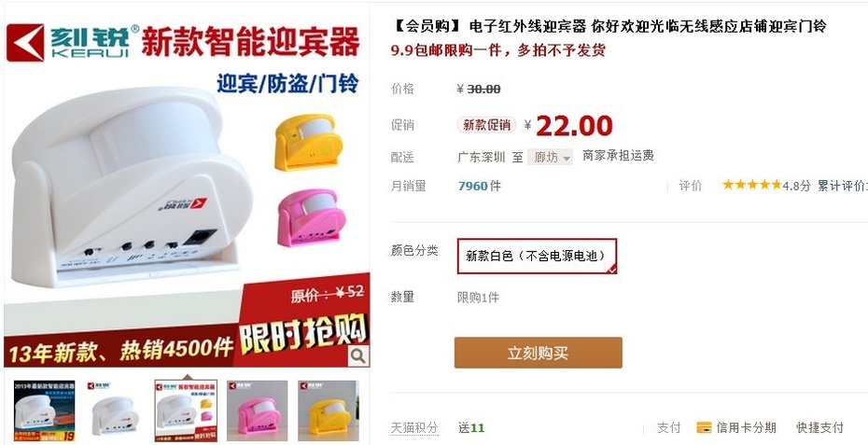Click the 立刻购买 buy now button
This screenshot has height=445, width=868.
[539, 353]
